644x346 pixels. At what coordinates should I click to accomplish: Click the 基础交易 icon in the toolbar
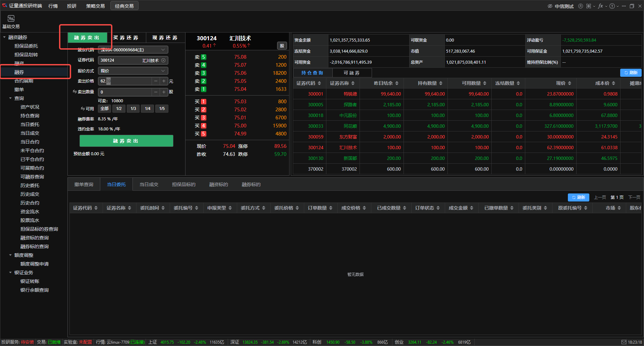pyautogui.click(x=11, y=19)
